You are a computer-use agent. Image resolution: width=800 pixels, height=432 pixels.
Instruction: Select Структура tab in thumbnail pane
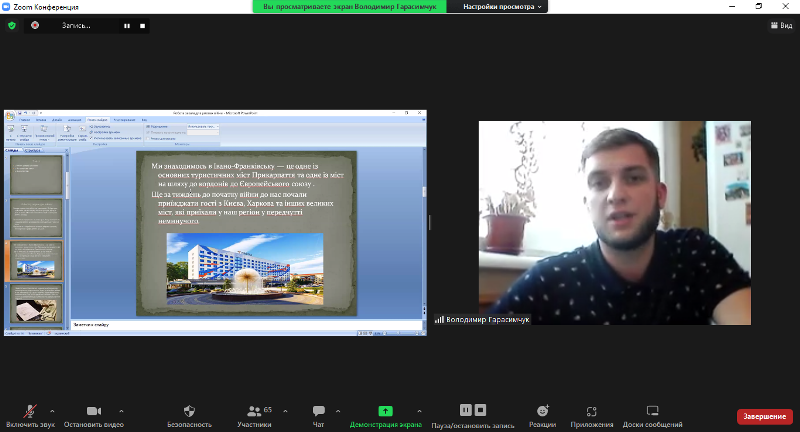click(x=34, y=150)
